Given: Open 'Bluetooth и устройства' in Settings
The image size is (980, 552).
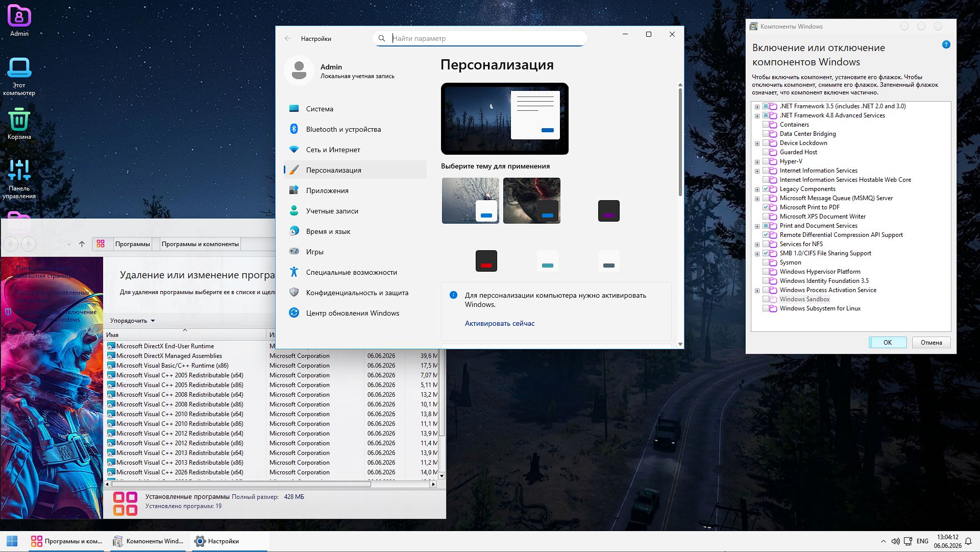Looking at the screenshot, I should [x=355, y=129].
